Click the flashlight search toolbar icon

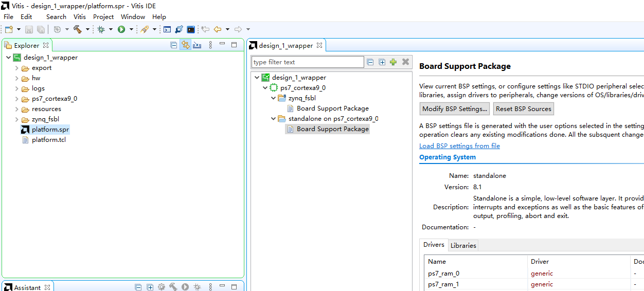[145, 29]
